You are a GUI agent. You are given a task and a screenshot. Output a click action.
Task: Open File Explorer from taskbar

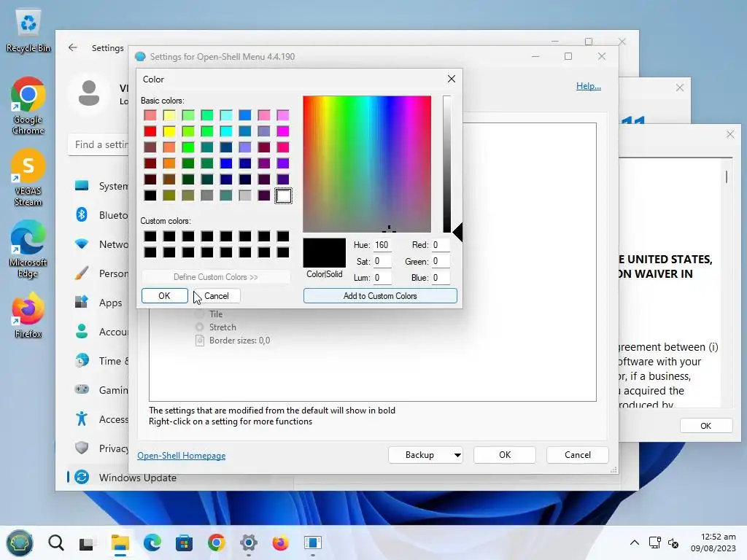point(120,542)
